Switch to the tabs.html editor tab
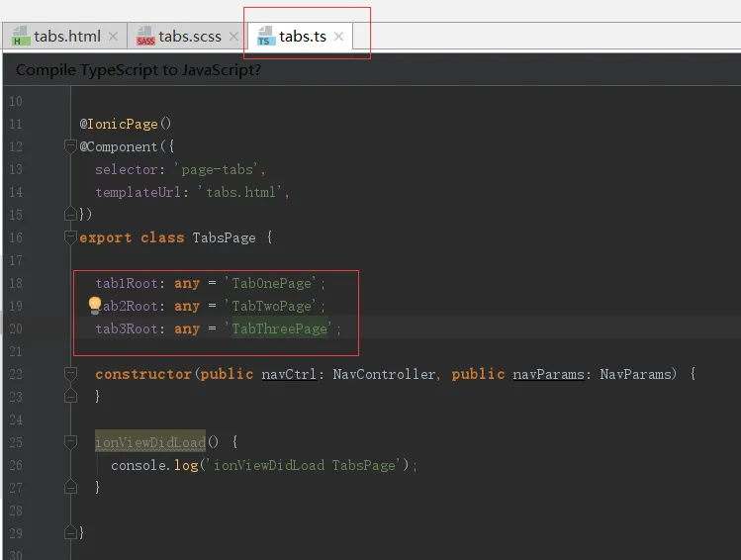The image size is (741, 560). (x=64, y=36)
